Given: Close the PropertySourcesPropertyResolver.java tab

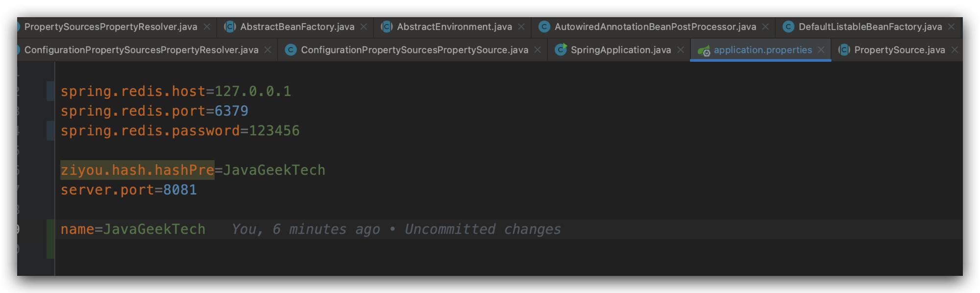Looking at the screenshot, I should tap(207, 27).
